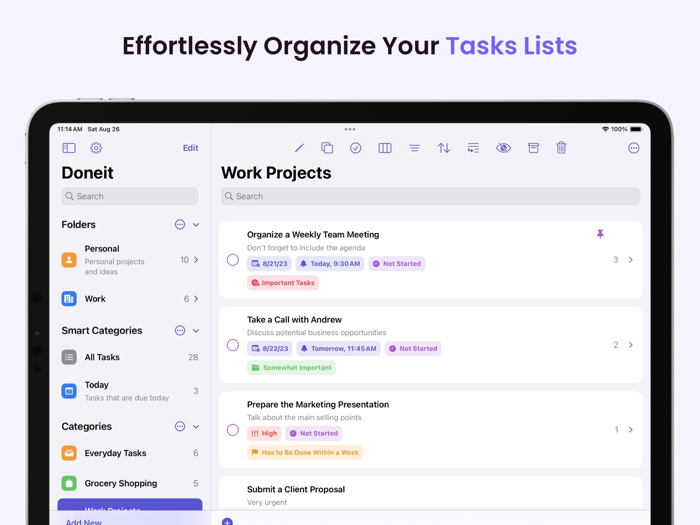Click the 8/21/23 date tag
This screenshot has height=525, width=700.
click(x=269, y=263)
